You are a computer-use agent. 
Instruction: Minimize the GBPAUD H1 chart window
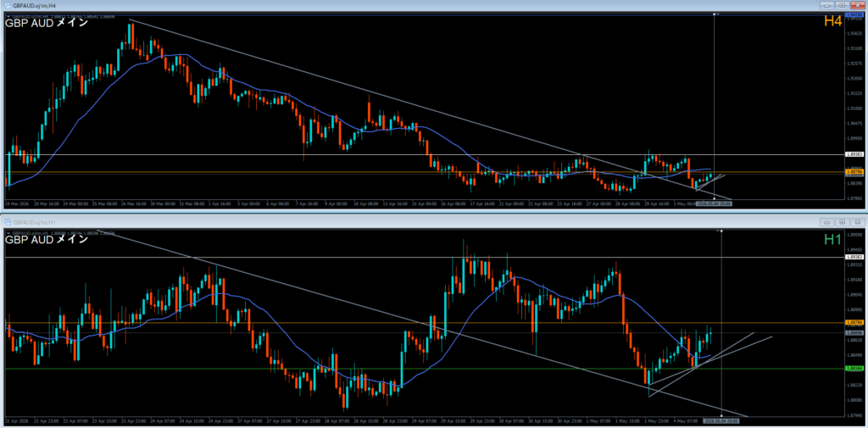click(x=829, y=221)
